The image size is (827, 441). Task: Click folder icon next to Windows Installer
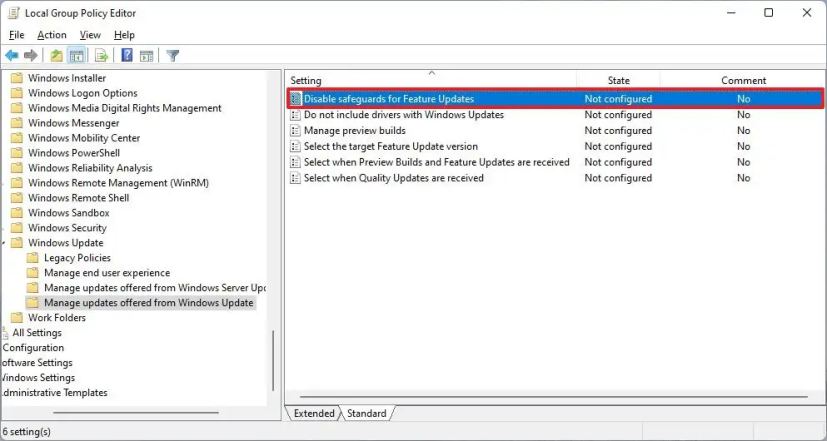(x=17, y=78)
